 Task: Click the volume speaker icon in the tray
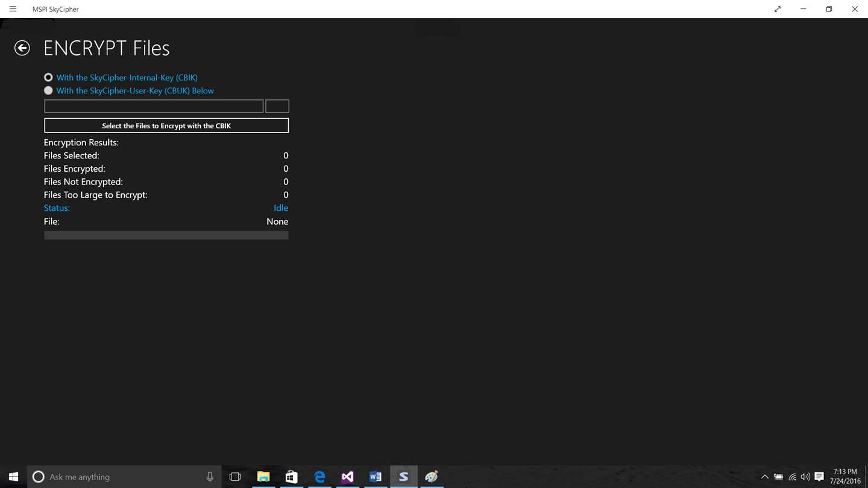pos(805,477)
